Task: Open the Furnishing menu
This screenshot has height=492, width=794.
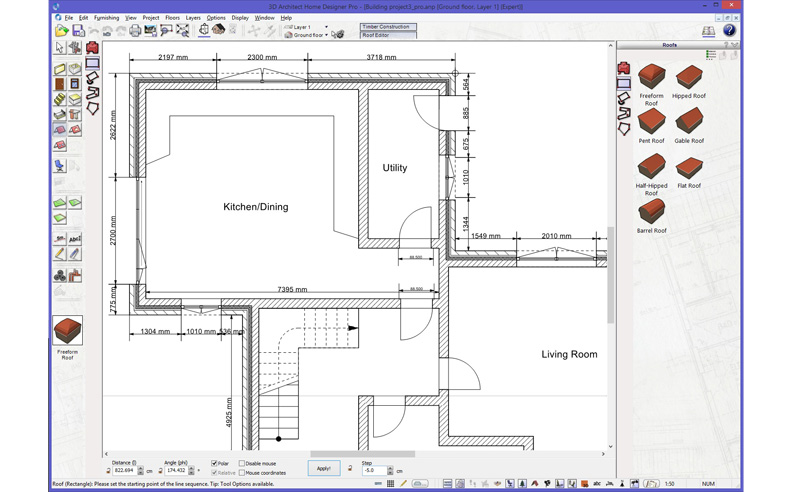Action: tap(106, 18)
